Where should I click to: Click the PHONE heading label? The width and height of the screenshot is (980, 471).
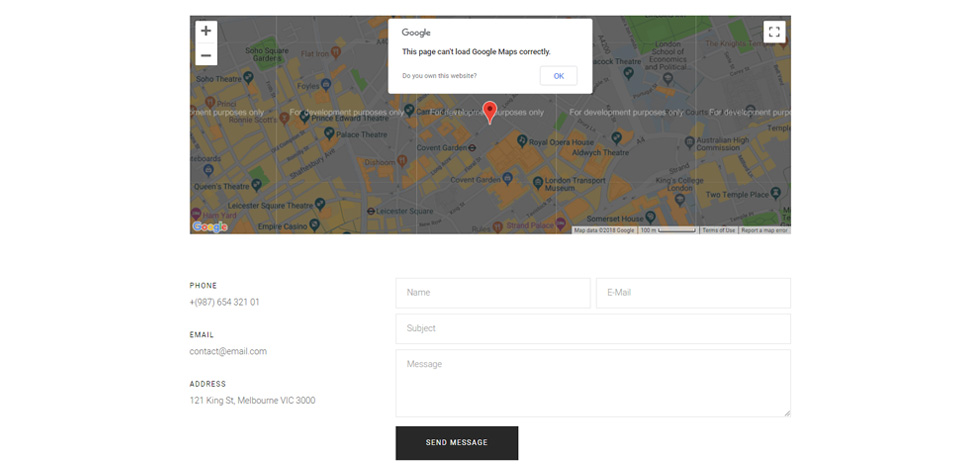point(203,285)
